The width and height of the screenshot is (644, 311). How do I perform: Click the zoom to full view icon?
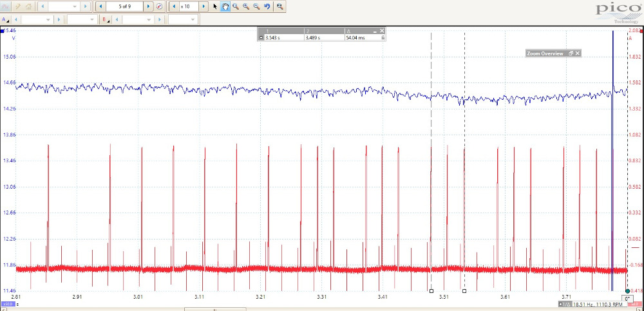(x=279, y=6)
